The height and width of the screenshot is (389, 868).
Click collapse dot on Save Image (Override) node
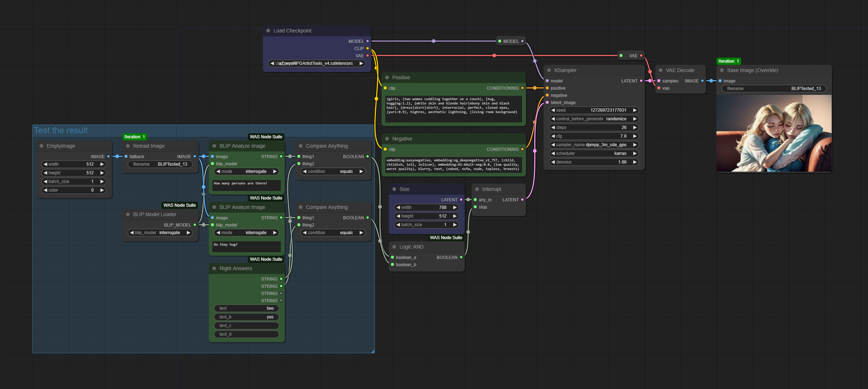click(722, 70)
